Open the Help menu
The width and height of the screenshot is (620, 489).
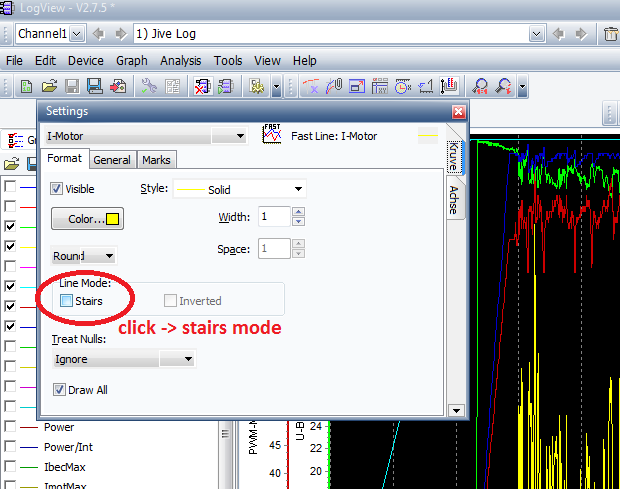(x=304, y=61)
